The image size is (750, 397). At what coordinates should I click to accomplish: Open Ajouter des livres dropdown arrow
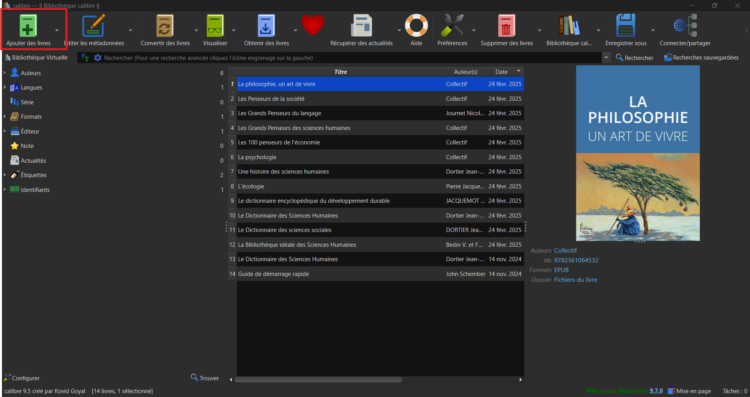57,30
